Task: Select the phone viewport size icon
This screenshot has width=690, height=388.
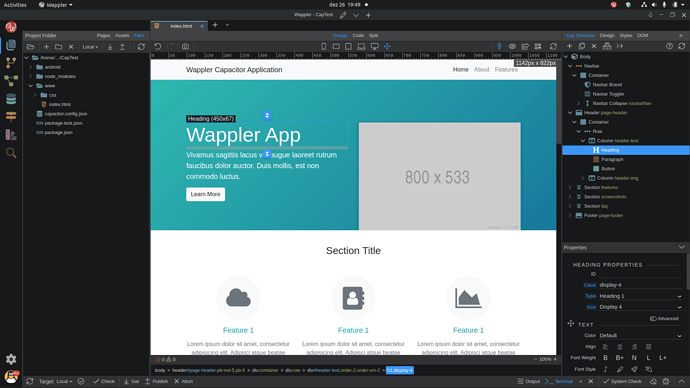Action: coord(323,46)
